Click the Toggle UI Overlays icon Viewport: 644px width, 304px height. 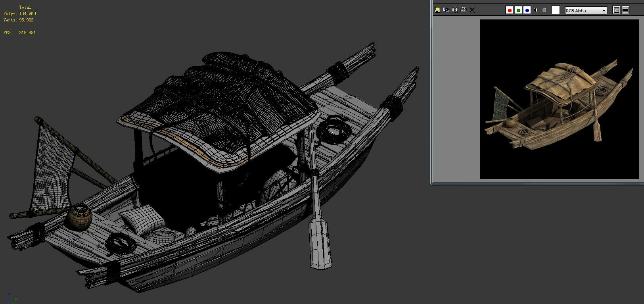coord(617,10)
